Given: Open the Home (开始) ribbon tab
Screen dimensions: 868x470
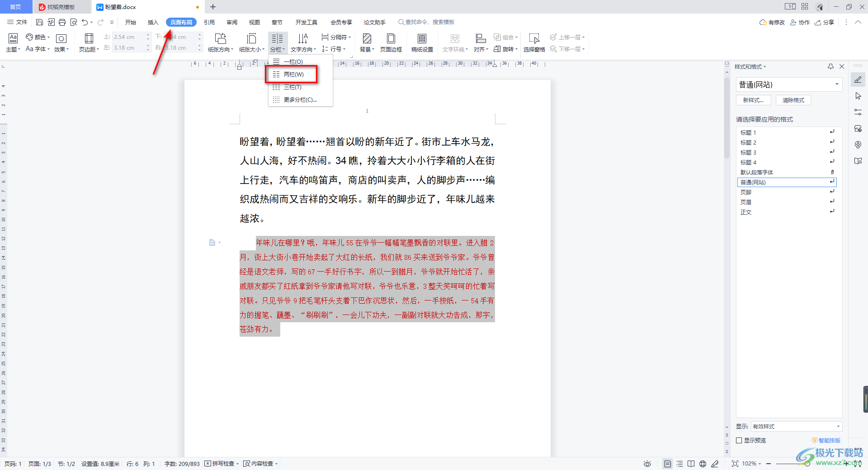Looking at the screenshot, I should [131, 22].
